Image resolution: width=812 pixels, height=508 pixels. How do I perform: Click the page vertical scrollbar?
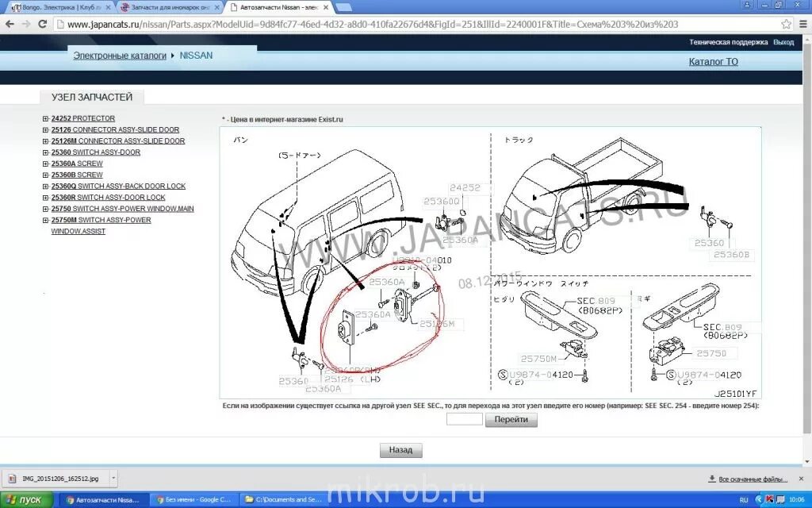[806, 238]
